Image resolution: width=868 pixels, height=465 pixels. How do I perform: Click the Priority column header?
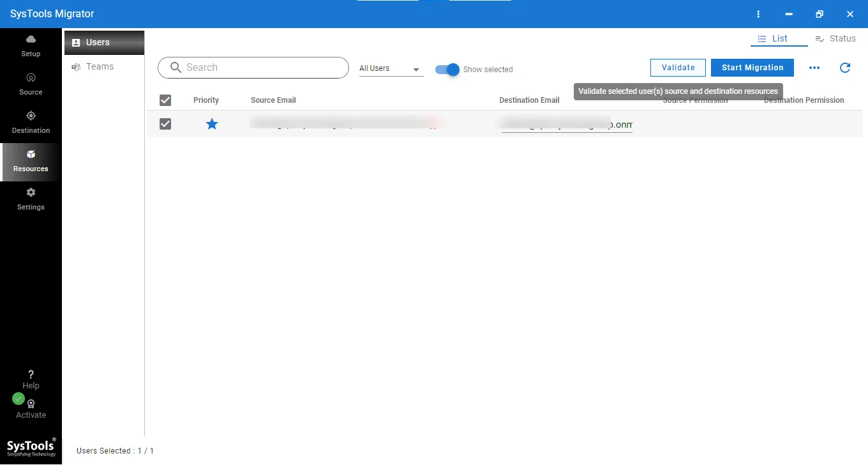[x=206, y=100]
